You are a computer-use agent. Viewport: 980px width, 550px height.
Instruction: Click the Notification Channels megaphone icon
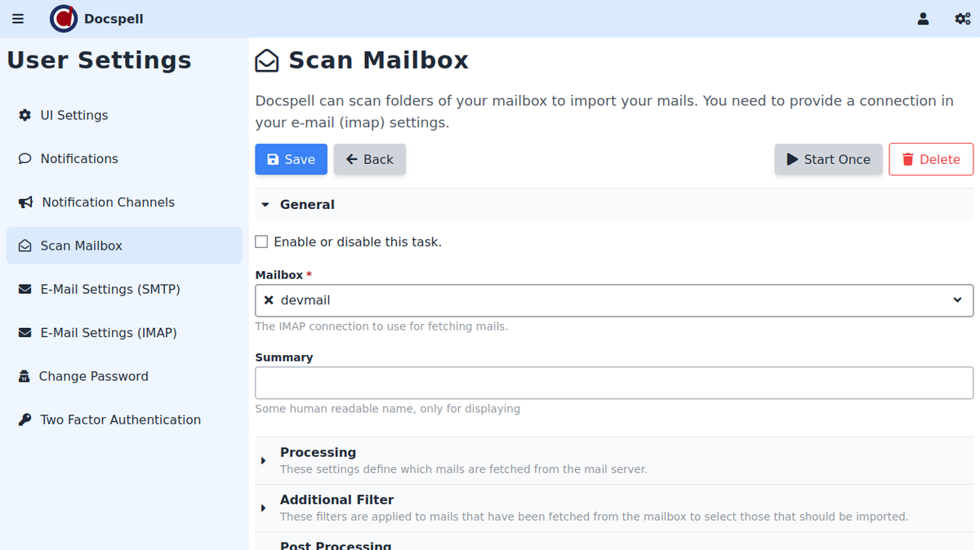[x=25, y=202]
